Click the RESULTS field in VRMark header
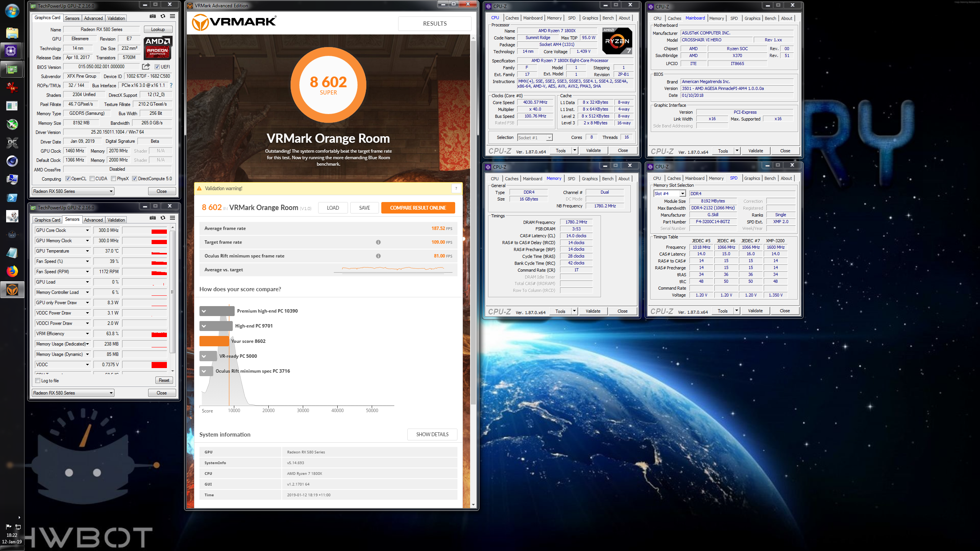 click(434, 24)
